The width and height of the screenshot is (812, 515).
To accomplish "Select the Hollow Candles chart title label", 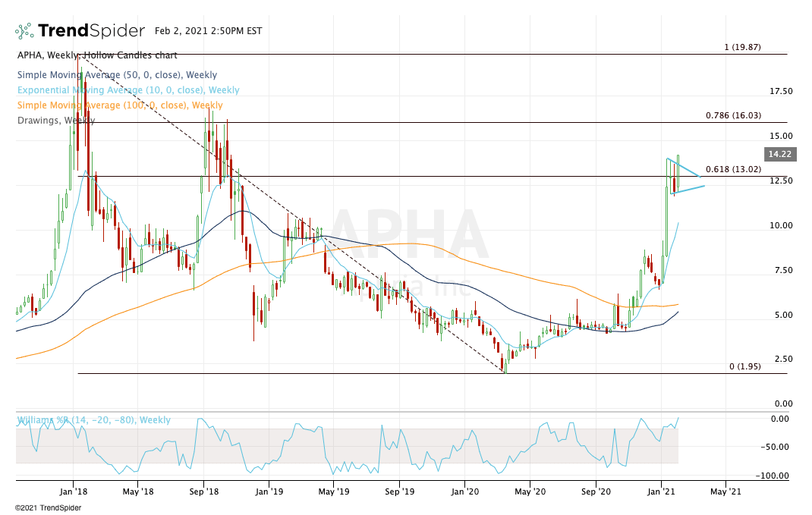I will point(96,55).
